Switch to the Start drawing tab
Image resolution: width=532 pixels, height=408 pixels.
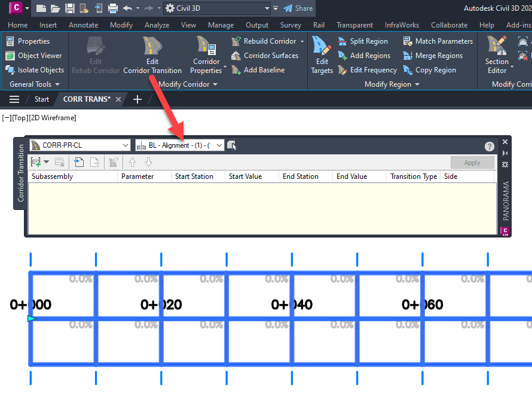[42, 99]
